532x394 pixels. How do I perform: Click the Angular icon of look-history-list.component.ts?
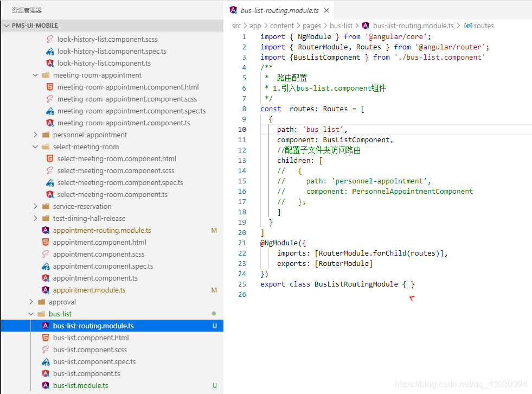pyautogui.click(x=50, y=63)
